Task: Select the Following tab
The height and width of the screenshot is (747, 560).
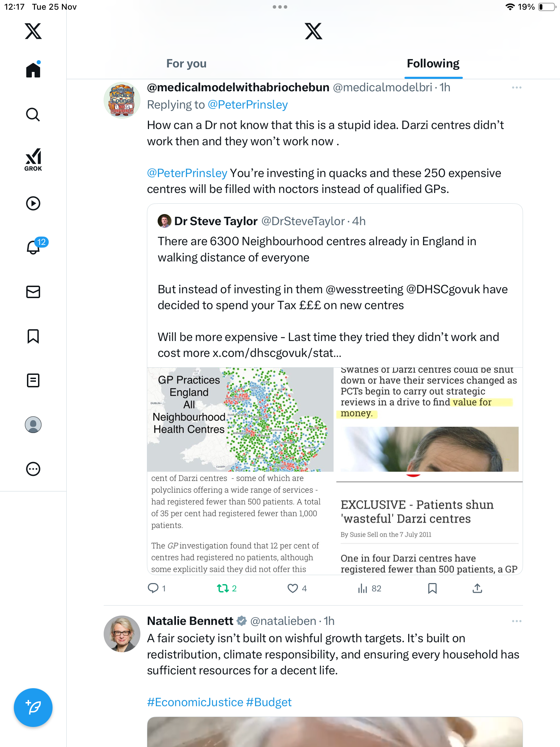Action: point(433,64)
